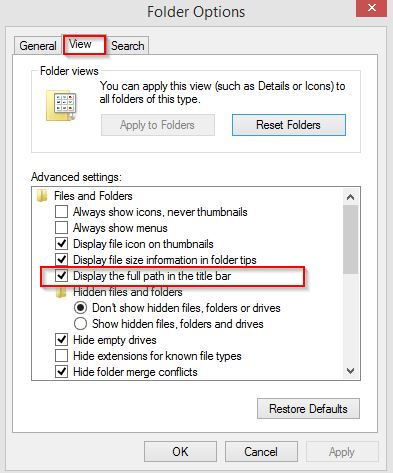Check the Always show menus option

(61, 228)
